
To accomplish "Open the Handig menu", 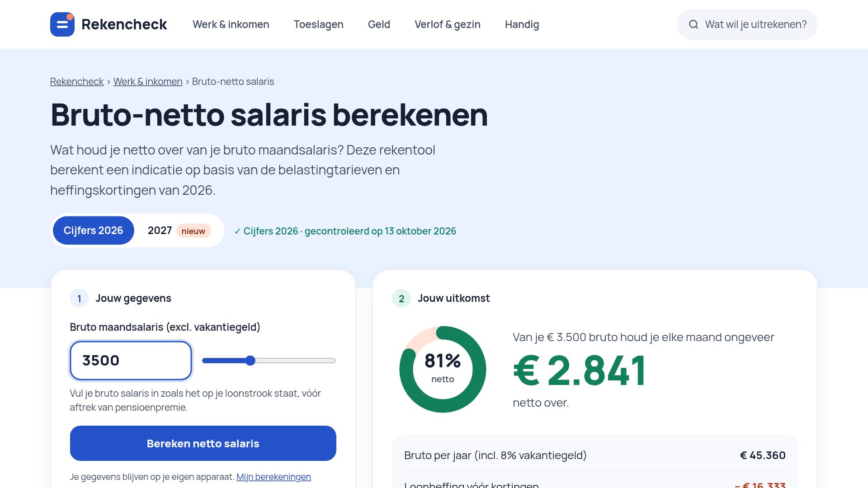I will click(522, 24).
